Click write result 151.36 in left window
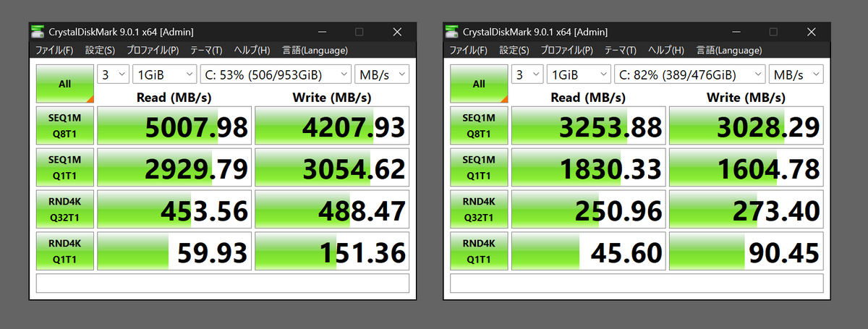This screenshot has width=868, height=329. 332,252
